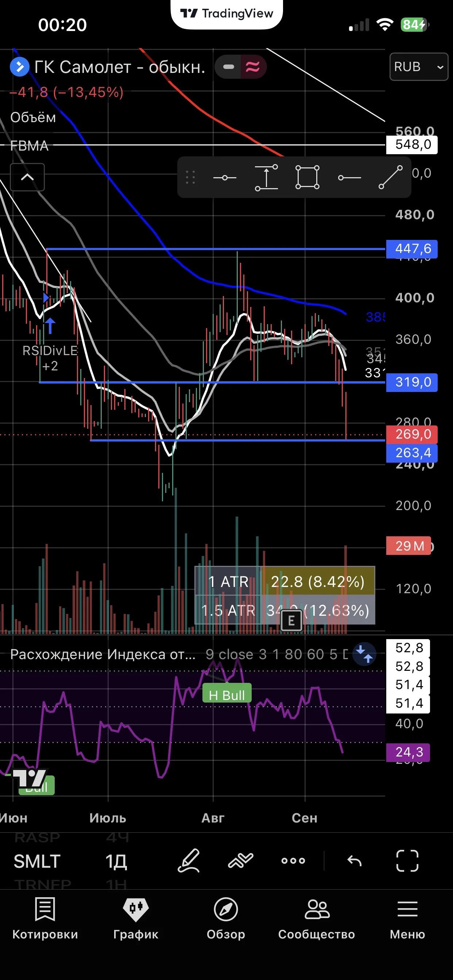This screenshot has width=453, height=980.
Task: Switch chart to fullscreen mode
Action: [x=407, y=860]
